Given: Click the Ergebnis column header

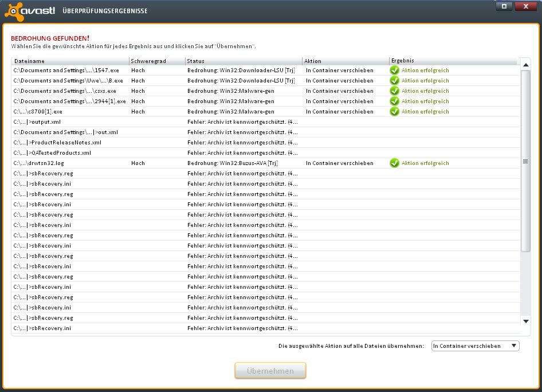Looking at the screenshot, I should coord(453,61).
